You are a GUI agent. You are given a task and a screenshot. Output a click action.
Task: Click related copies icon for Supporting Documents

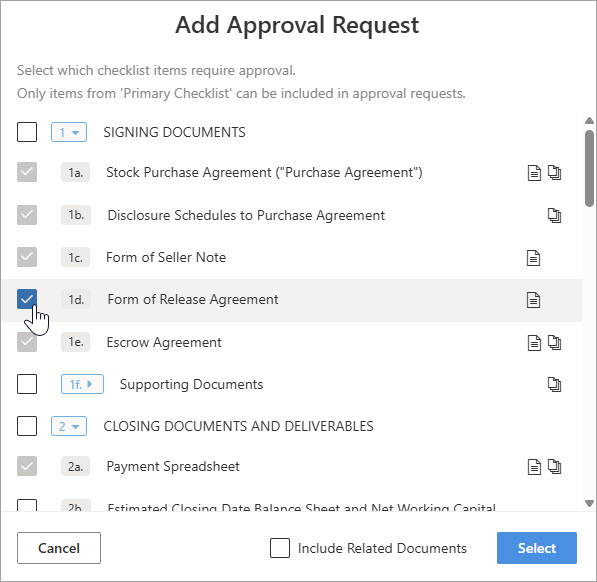(554, 384)
